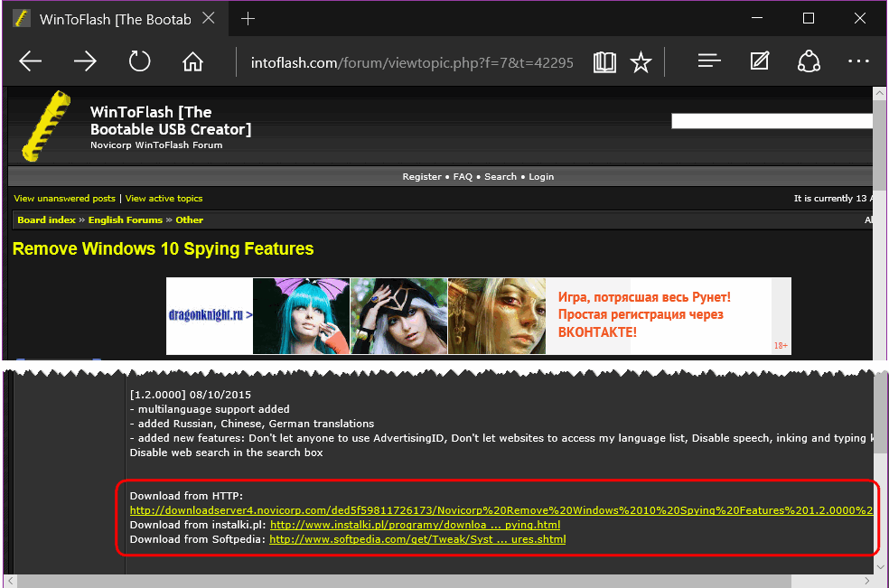Open the home page via the house icon

[x=192, y=61]
